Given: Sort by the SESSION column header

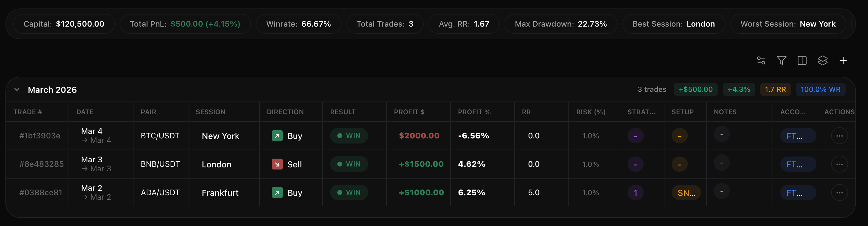Looking at the screenshot, I should point(211,112).
